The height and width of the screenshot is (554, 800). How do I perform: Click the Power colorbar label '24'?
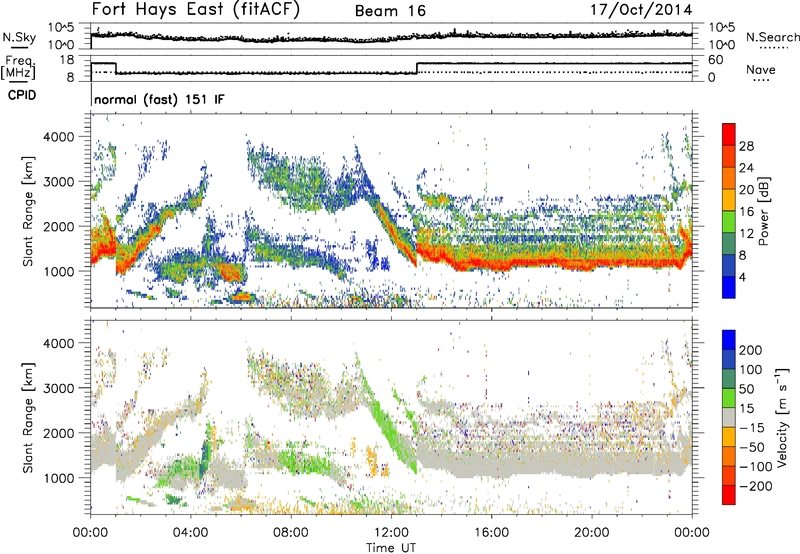coord(746,168)
